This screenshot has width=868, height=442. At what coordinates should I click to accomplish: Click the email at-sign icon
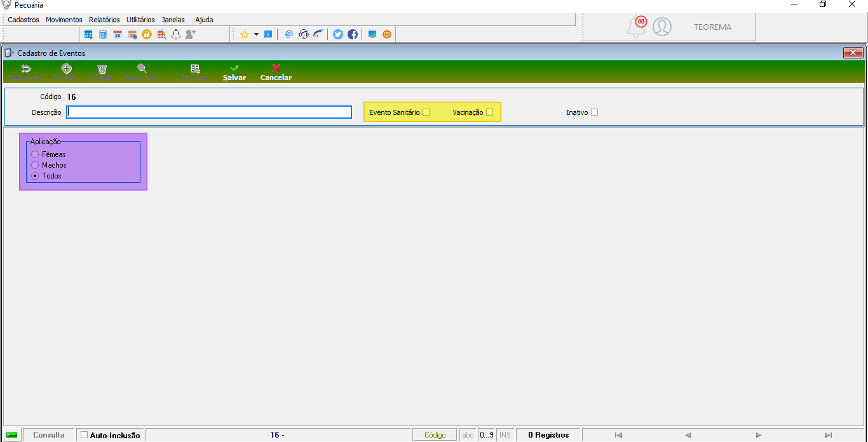(289, 34)
